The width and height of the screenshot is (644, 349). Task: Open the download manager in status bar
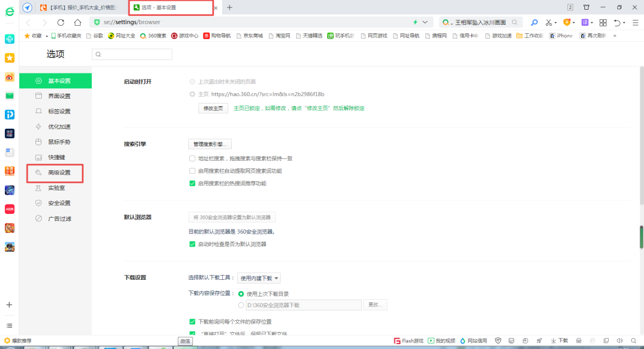(559, 340)
